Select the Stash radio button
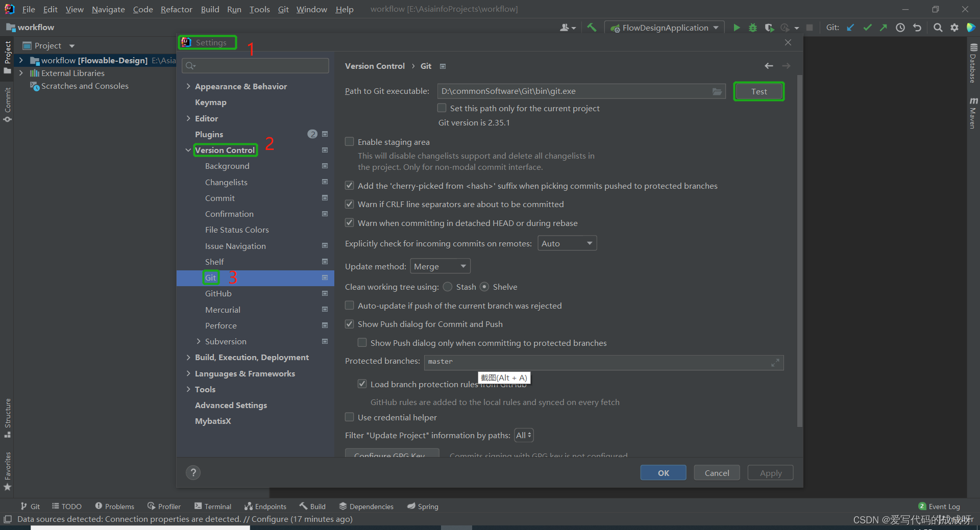Image resolution: width=980 pixels, height=530 pixels. 448,287
